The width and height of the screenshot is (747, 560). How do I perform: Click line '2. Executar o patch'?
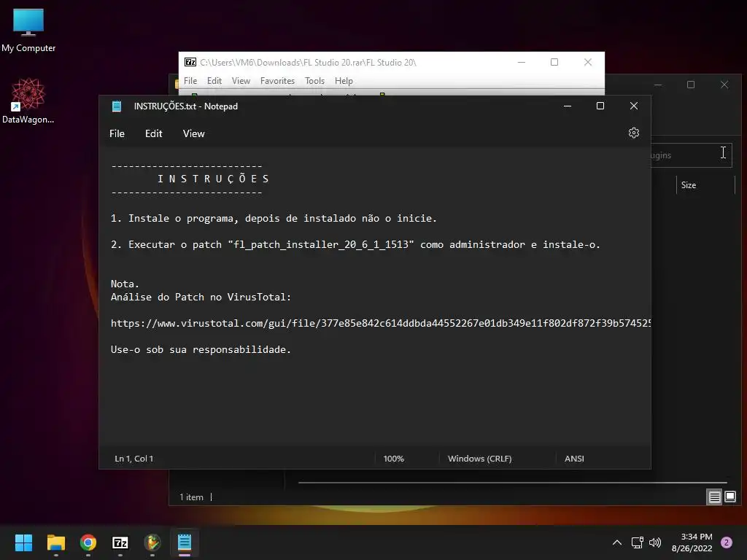tap(355, 245)
